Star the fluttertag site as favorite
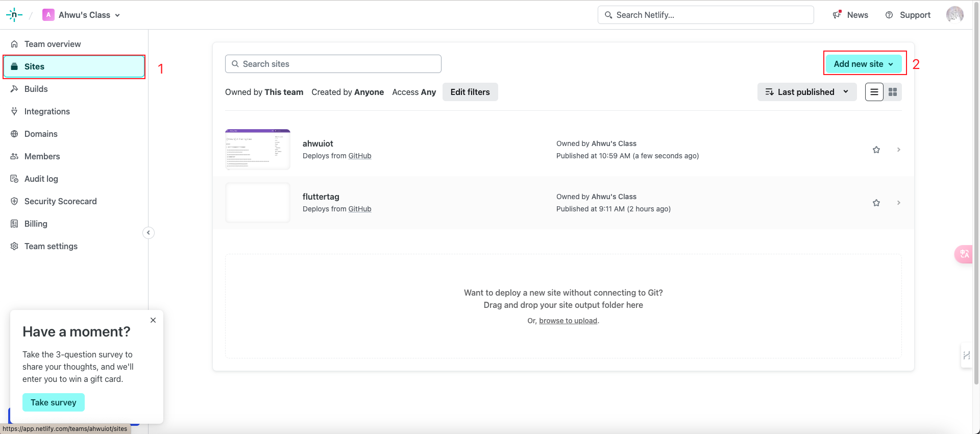Screen dimensions: 980x434 coord(876,203)
